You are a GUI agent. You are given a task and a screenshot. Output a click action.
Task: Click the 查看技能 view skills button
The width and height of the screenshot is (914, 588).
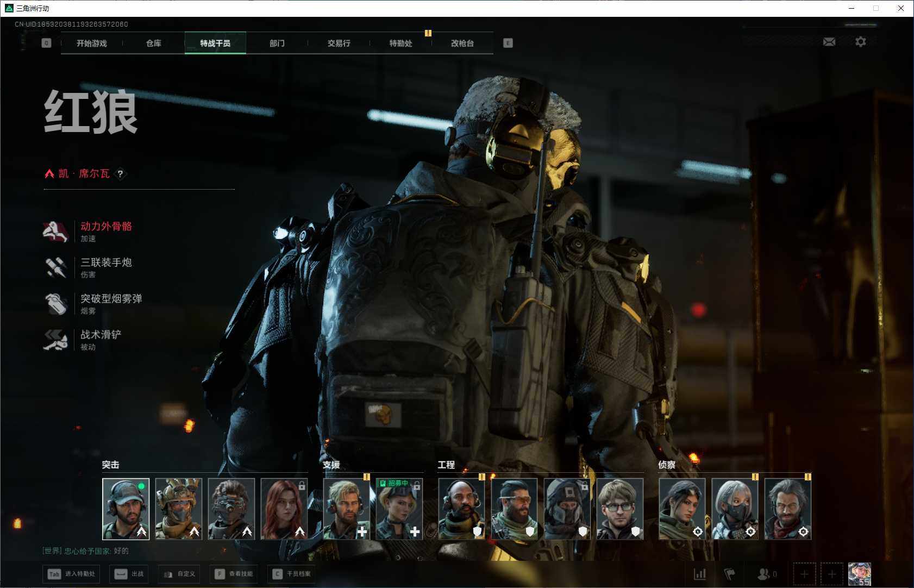click(234, 574)
